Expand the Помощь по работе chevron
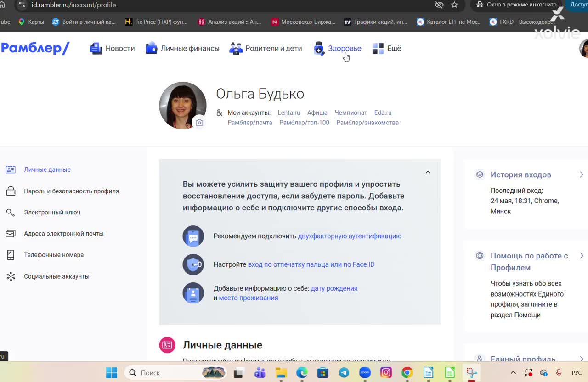The width and height of the screenshot is (588, 382). [582, 256]
